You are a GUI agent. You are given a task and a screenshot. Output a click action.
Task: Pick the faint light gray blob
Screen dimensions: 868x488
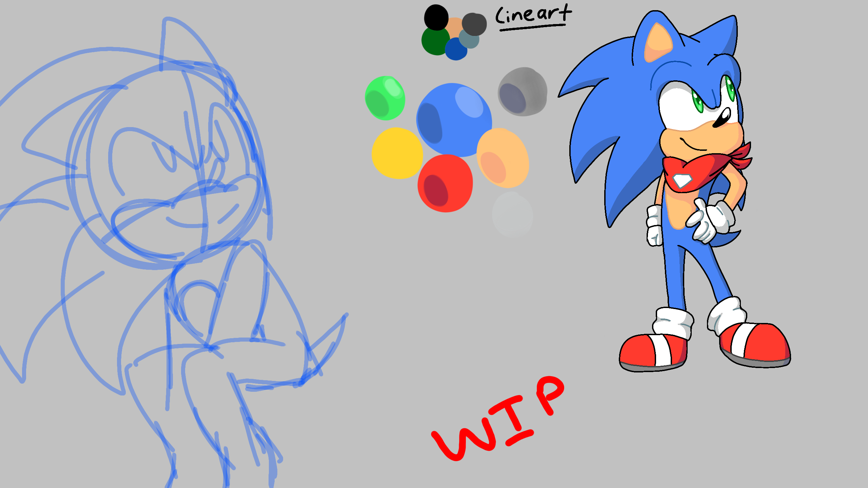coord(512,214)
